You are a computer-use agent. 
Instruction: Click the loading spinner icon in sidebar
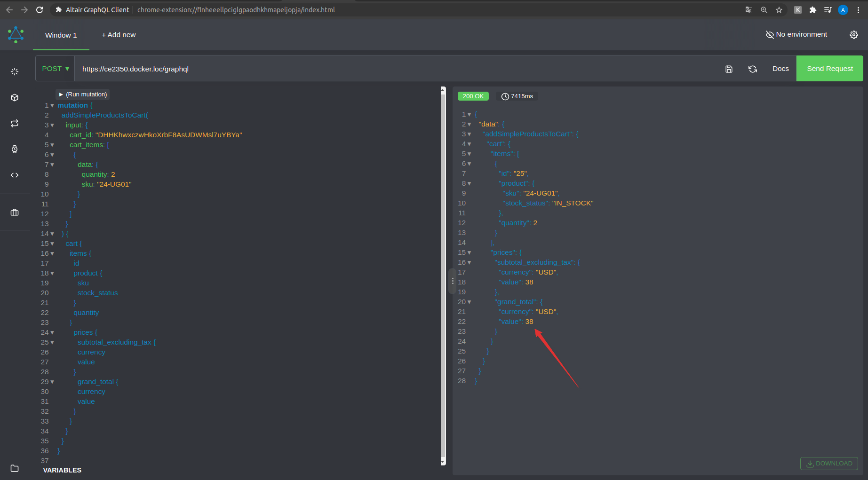(15, 71)
